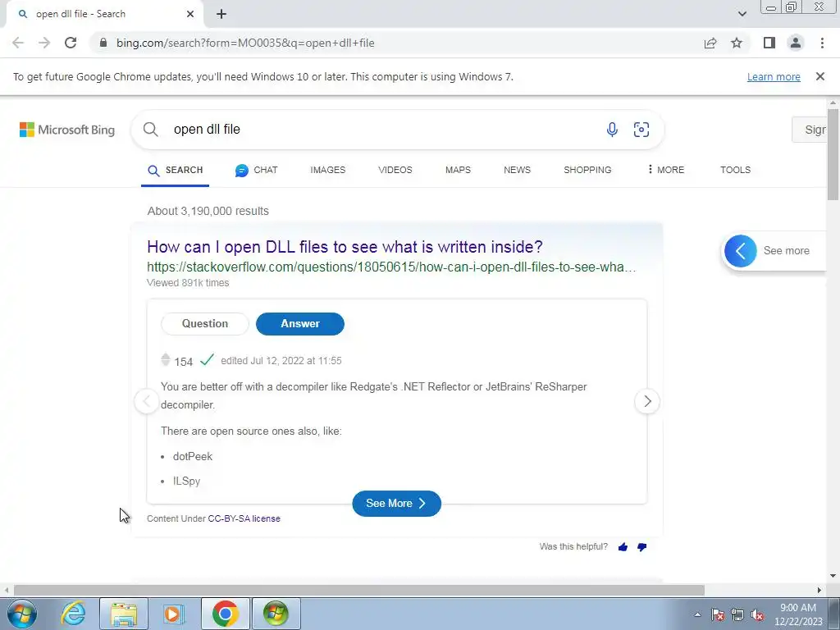Start voice search with microphone icon
The width and height of the screenshot is (840, 630).
point(612,129)
